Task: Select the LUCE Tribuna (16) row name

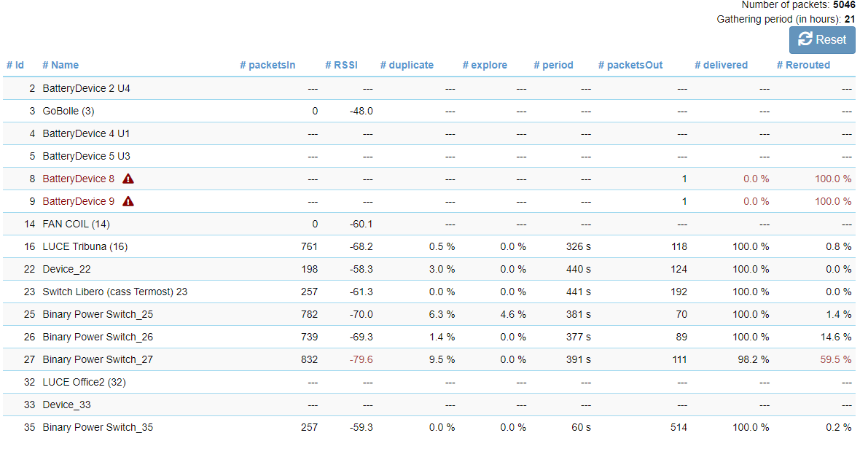Action: pos(85,246)
